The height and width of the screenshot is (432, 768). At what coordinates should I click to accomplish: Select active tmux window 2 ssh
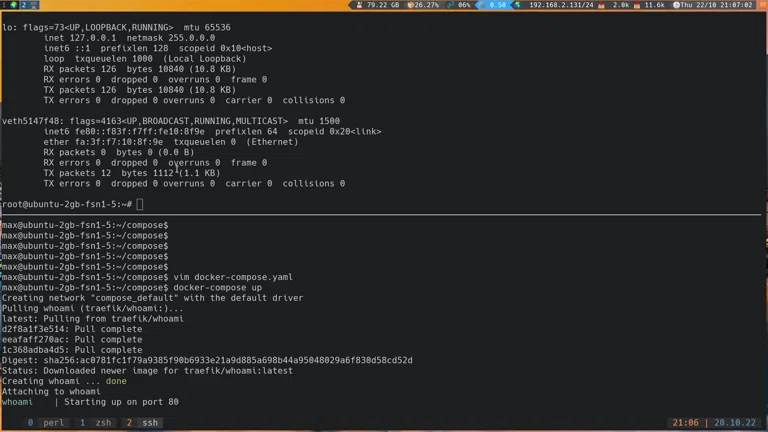pos(142,423)
